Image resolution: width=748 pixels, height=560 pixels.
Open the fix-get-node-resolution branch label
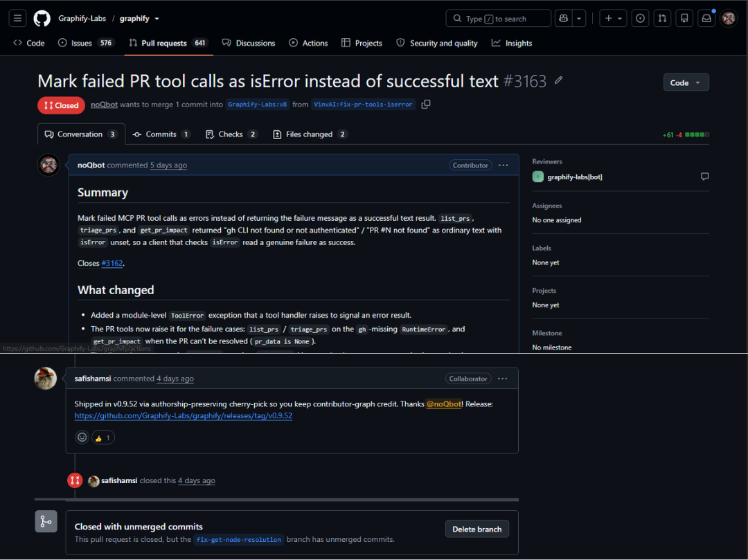pos(238,539)
